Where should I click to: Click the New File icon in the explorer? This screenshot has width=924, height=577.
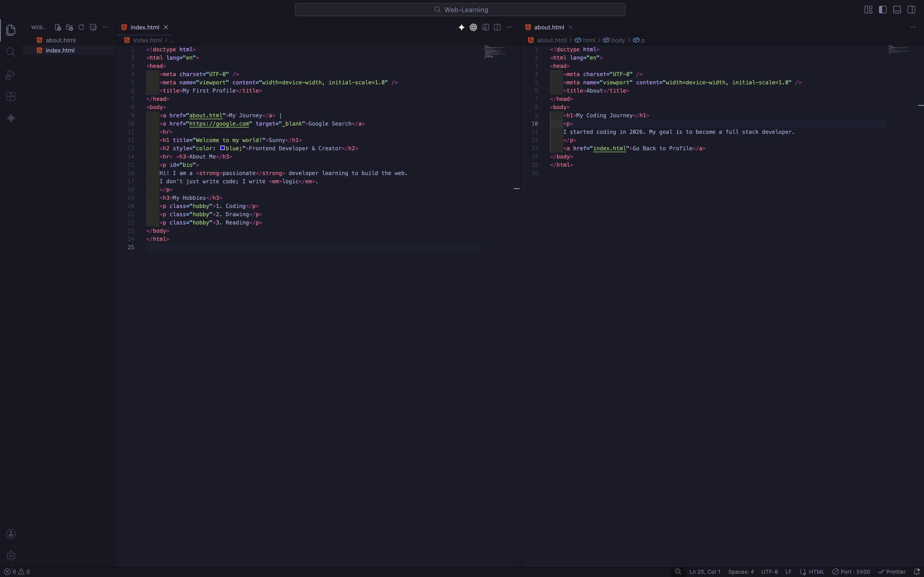click(x=58, y=27)
